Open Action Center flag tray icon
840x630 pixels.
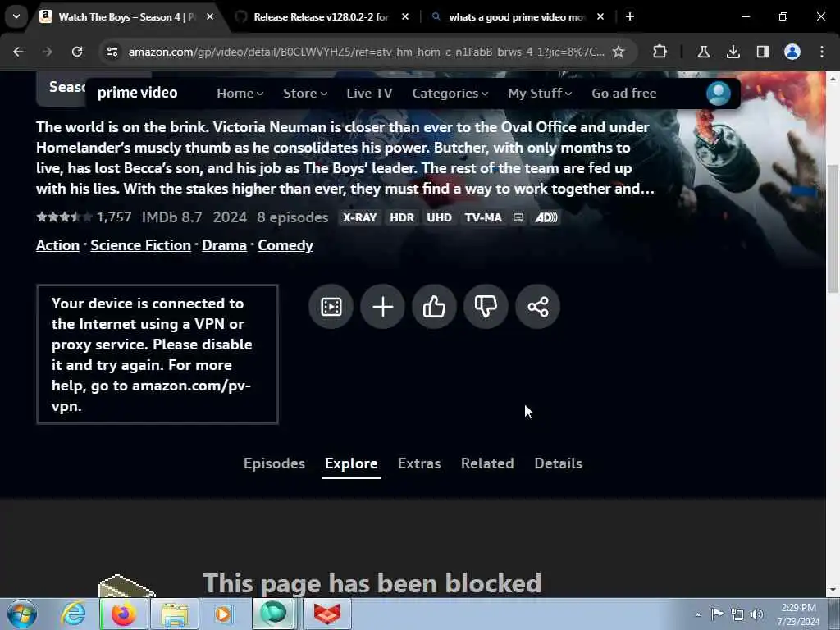(717, 614)
